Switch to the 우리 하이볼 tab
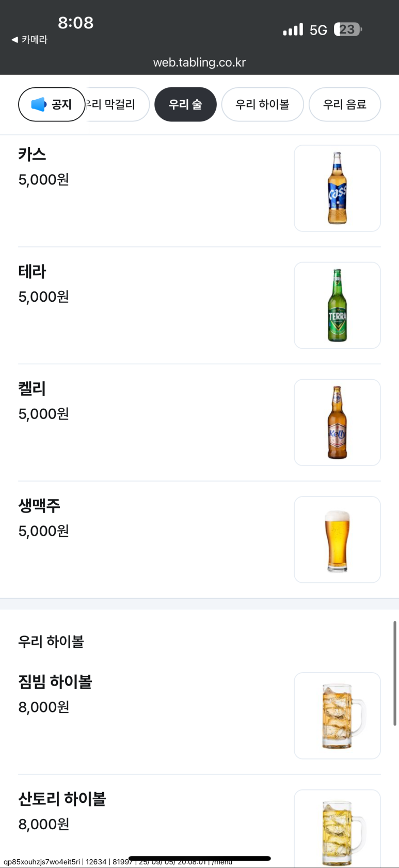The height and width of the screenshot is (868, 399). tap(262, 104)
